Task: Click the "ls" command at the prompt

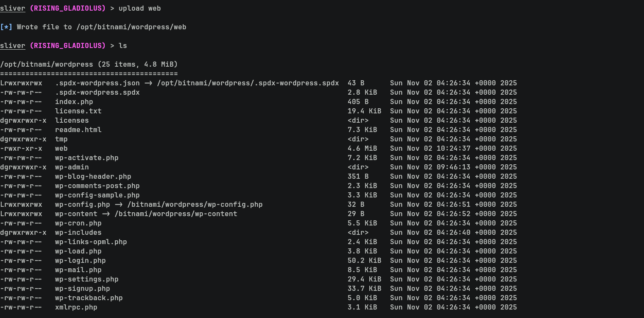Action: click(x=123, y=46)
